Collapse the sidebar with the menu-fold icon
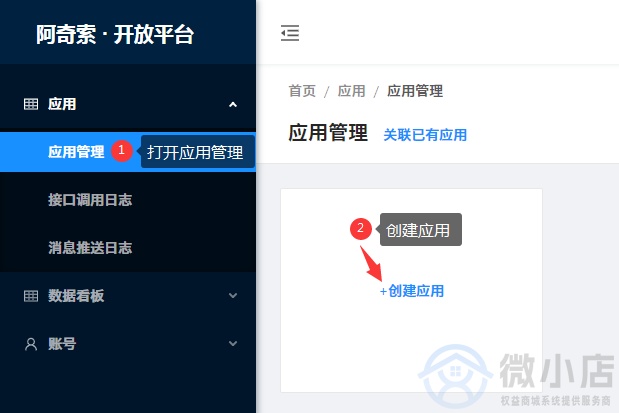This screenshot has height=413, width=619. pos(290,33)
